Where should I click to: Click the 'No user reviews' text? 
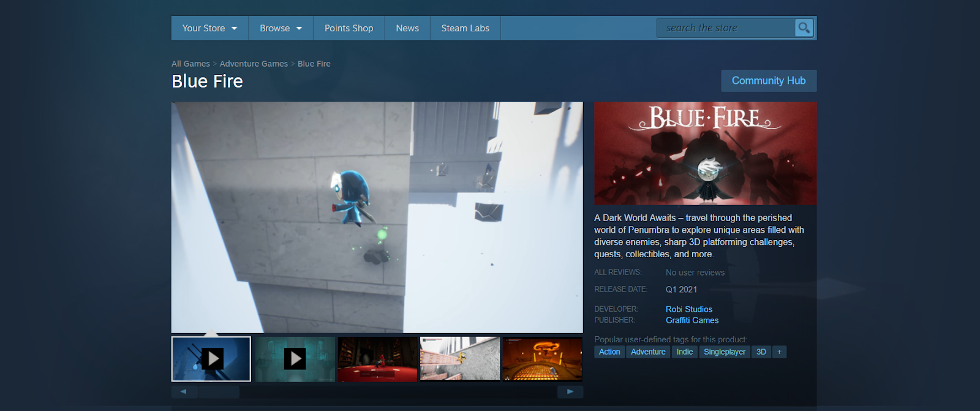(x=695, y=273)
